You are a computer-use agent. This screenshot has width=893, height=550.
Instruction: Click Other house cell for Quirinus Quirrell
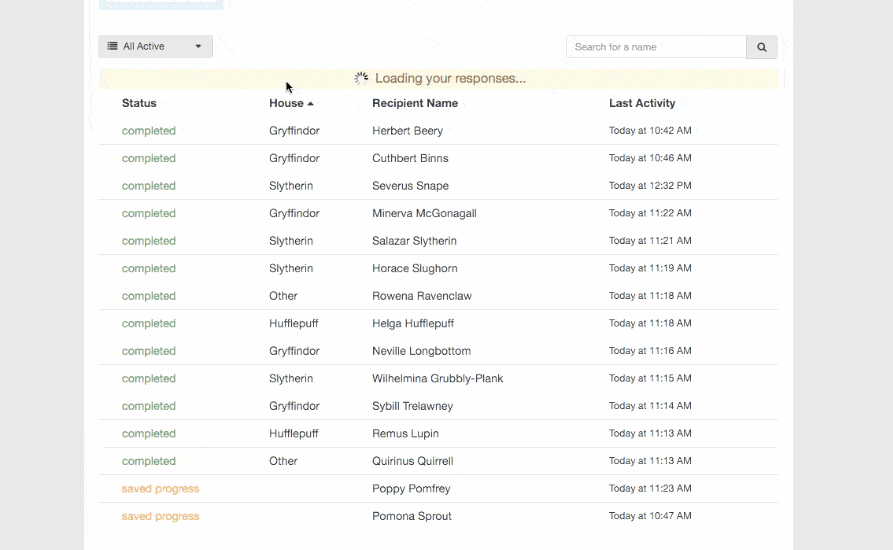click(283, 461)
